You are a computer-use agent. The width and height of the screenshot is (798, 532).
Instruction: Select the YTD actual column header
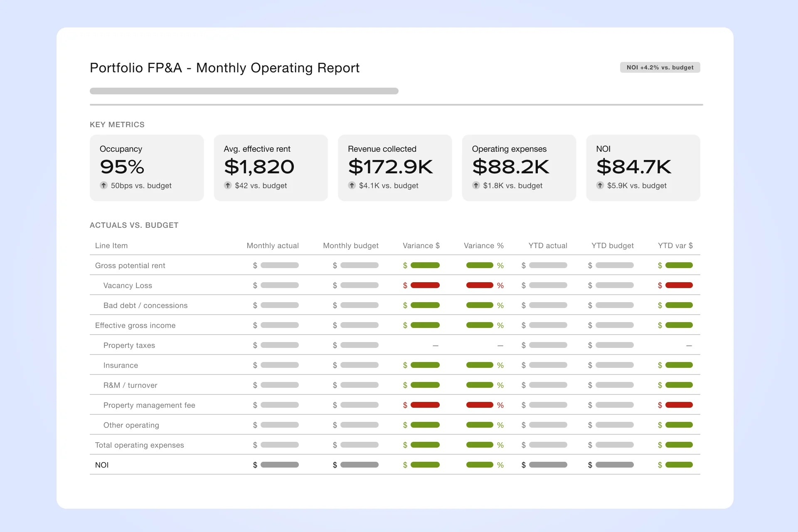click(x=548, y=246)
